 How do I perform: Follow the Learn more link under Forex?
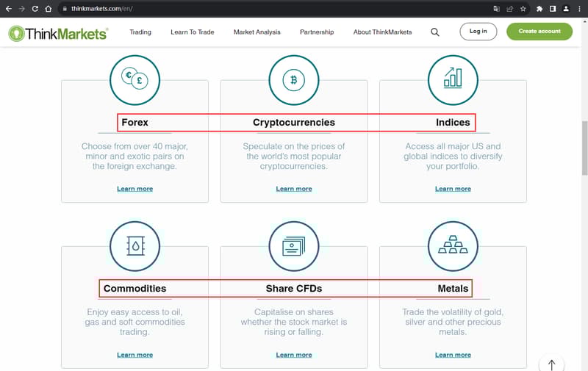tap(135, 189)
